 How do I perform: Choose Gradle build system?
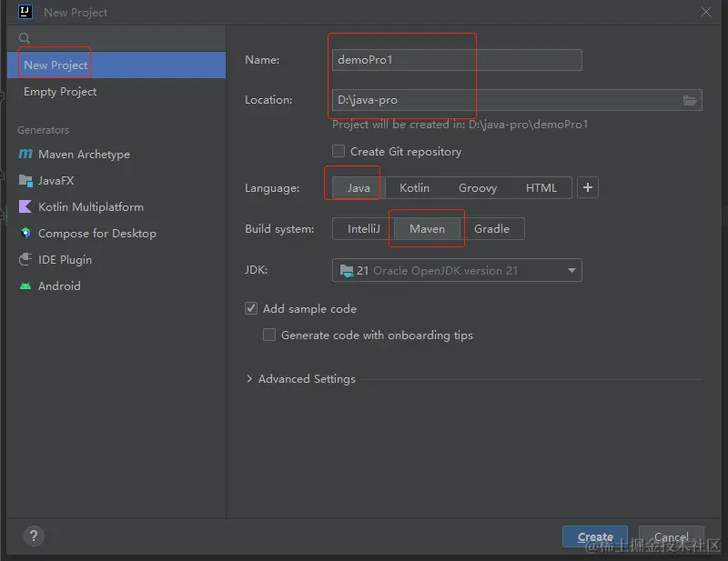pos(491,229)
